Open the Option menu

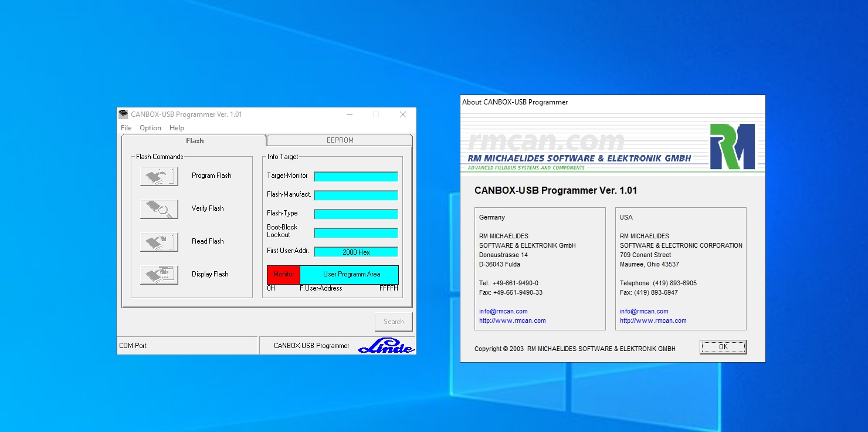[150, 128]
